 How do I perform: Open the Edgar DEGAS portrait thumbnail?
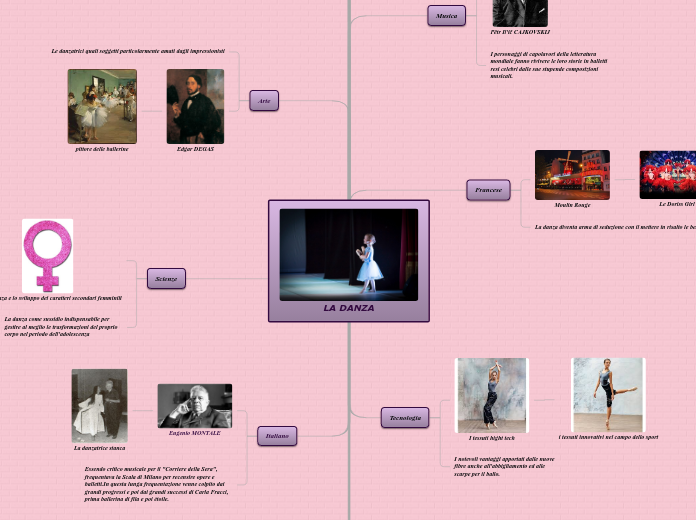pyautogui.click(x=195, y=106)
